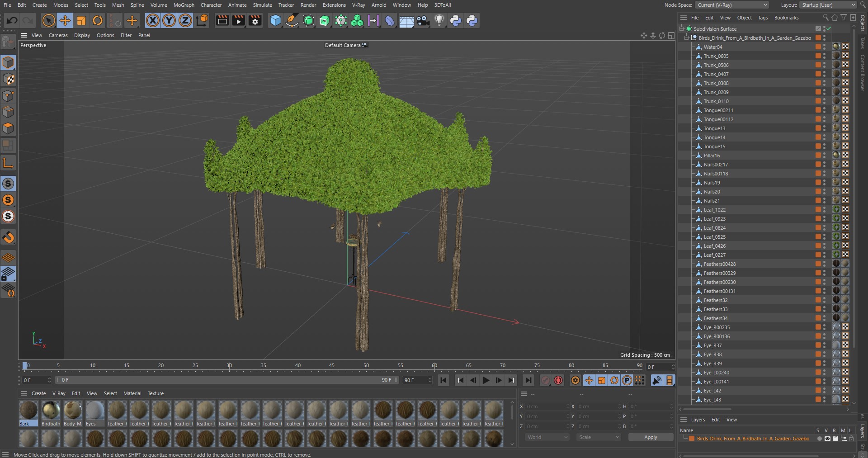Go to end of animation

528,380
